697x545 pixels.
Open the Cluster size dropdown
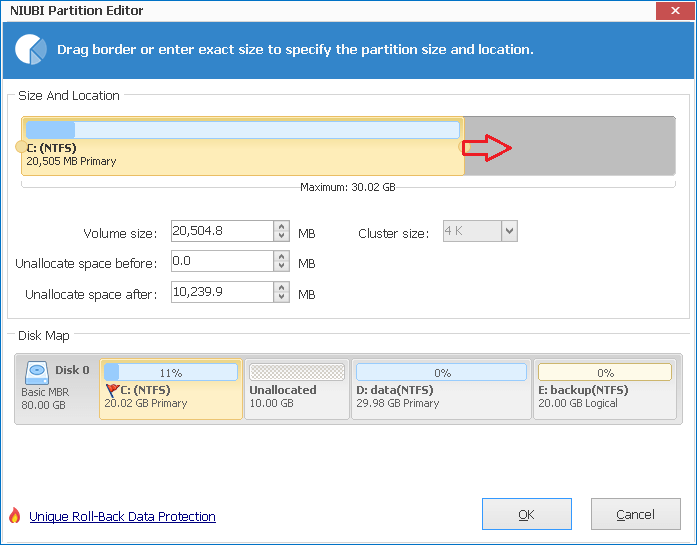509,231
